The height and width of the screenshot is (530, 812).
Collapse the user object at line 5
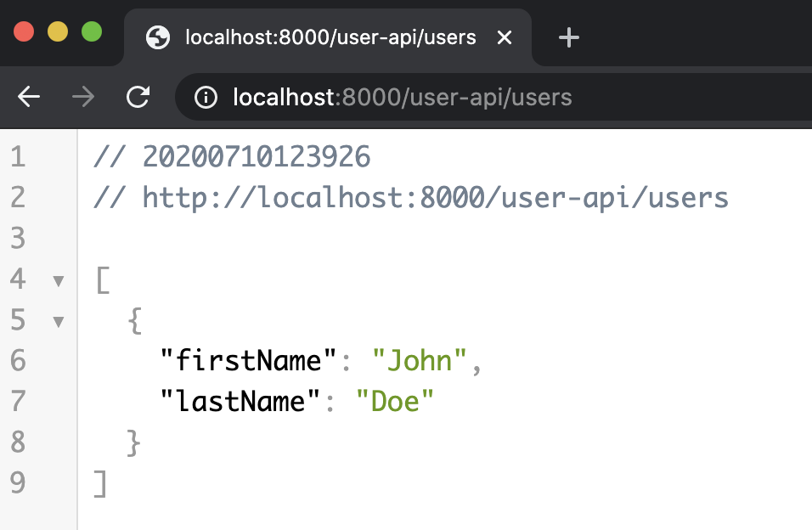point(58,321)
